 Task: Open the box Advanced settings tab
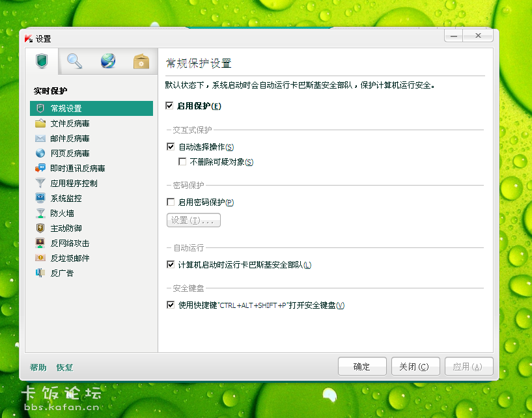[x=141, y=61]
